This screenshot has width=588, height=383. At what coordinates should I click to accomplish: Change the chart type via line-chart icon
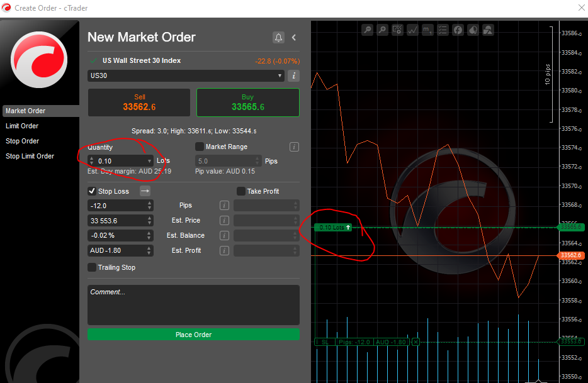click(412, 30)
